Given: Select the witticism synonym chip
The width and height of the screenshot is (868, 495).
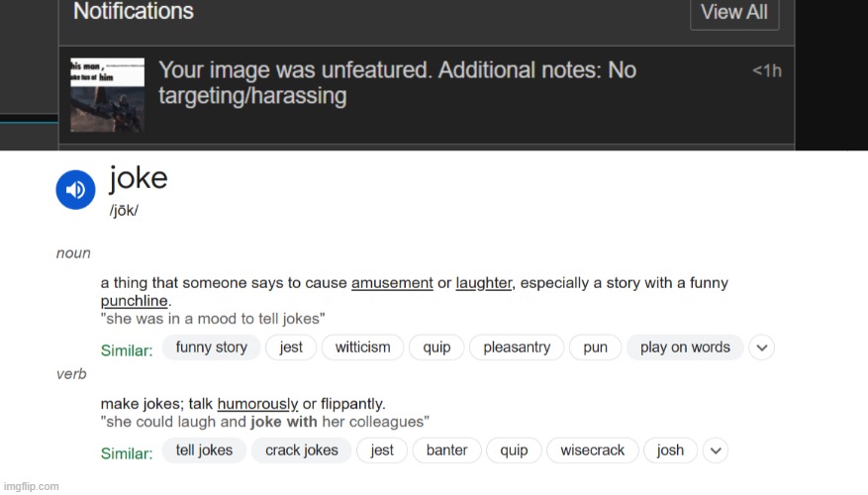Looking at the screenshot, I should coord(362,347).
